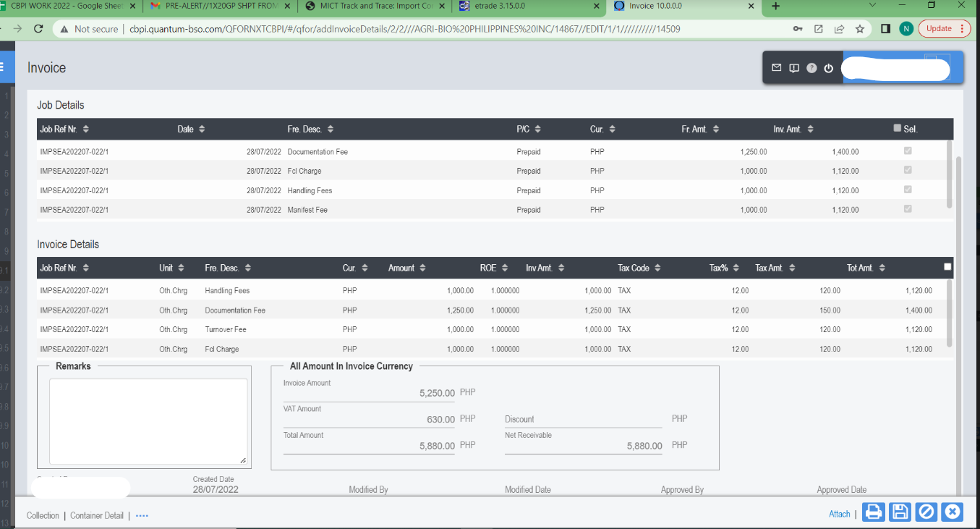The width and height of the screenshot is (980, 529).
Task: Save the invoice with floppy disk icon
Action: (900, 512)
